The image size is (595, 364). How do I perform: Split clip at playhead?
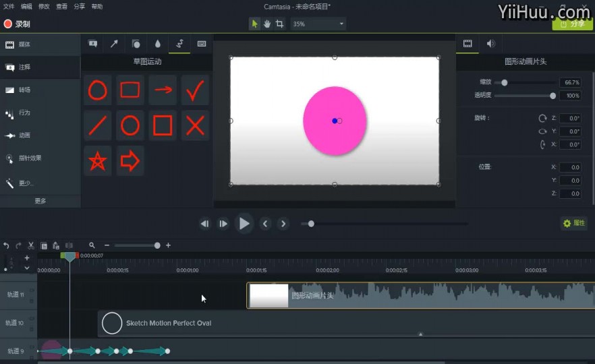tap(69, 245)
